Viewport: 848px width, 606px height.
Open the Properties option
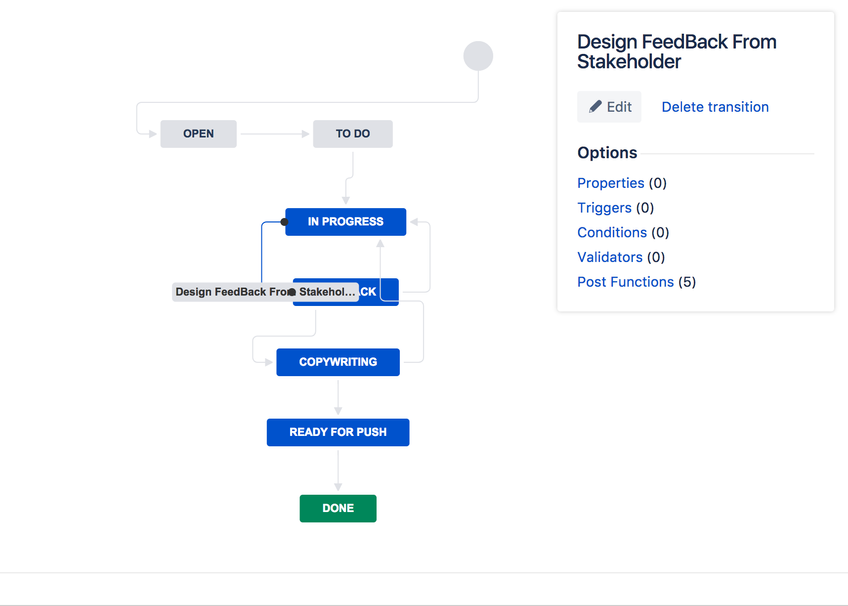click(611, 183)
